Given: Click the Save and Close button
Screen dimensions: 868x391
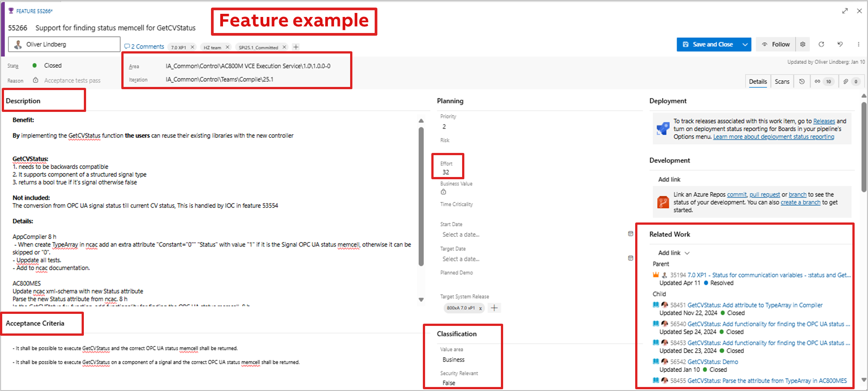Looking at the screenshot, I should click(x=708, y=45).
